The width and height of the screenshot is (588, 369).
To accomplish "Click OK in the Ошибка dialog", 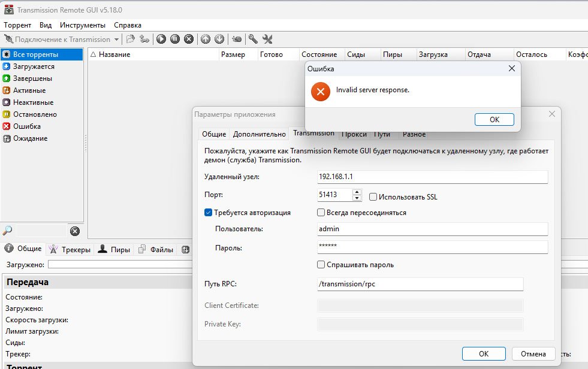I will pyautogui.click(x=494, y=119).
